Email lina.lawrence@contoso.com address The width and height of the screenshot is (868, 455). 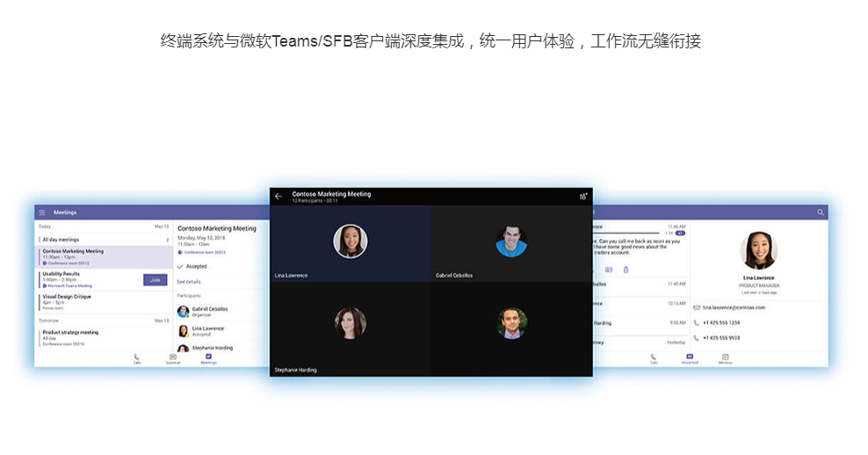click(x=734, y=307)
